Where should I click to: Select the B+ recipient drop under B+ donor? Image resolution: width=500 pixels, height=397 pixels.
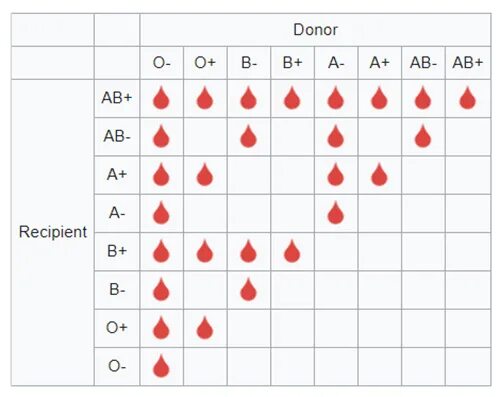(292, 251)
